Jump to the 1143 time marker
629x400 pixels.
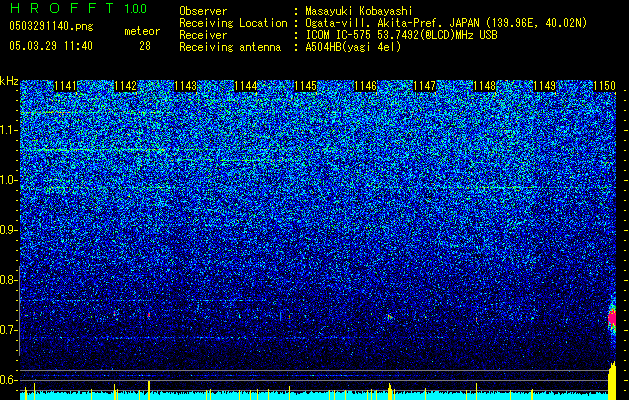(x=185, y=86)
